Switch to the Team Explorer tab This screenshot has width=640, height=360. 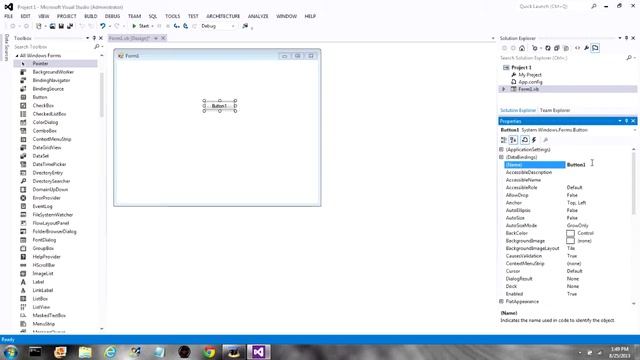click(555, 110)
